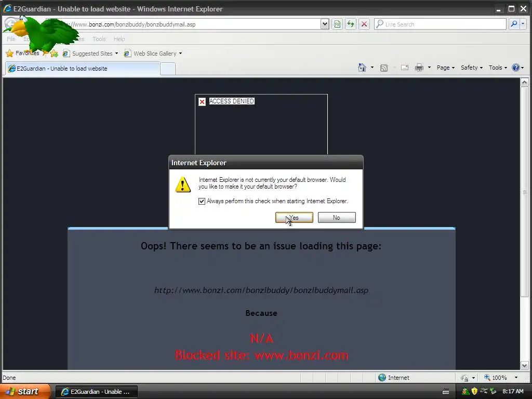Click the Windows start button
The width and height of the screenshot is (532, 399).
[x=24, y=391]
